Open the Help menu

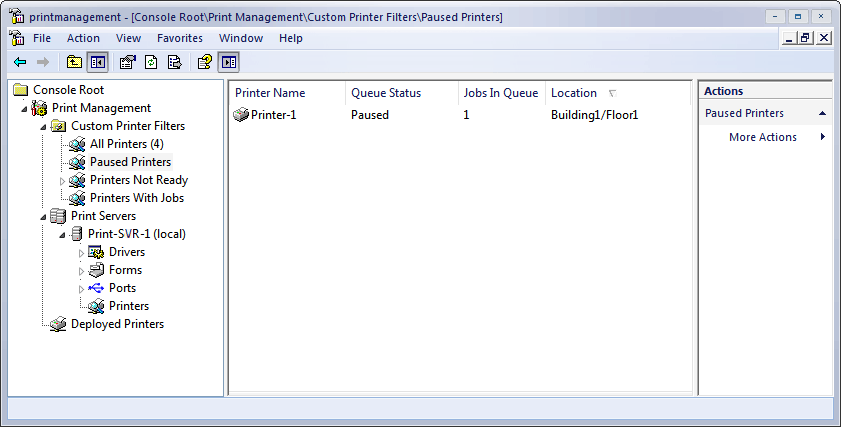[x=291, y=38]
